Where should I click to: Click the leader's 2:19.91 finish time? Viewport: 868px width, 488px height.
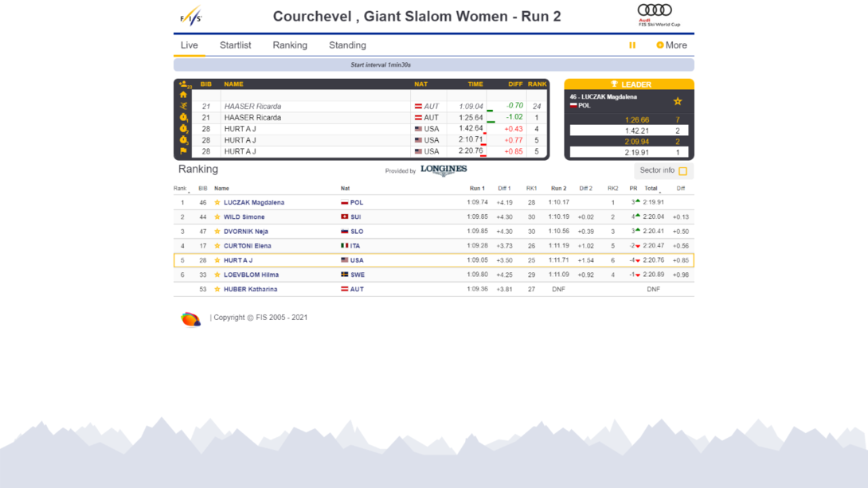click(x=636, y=153)
